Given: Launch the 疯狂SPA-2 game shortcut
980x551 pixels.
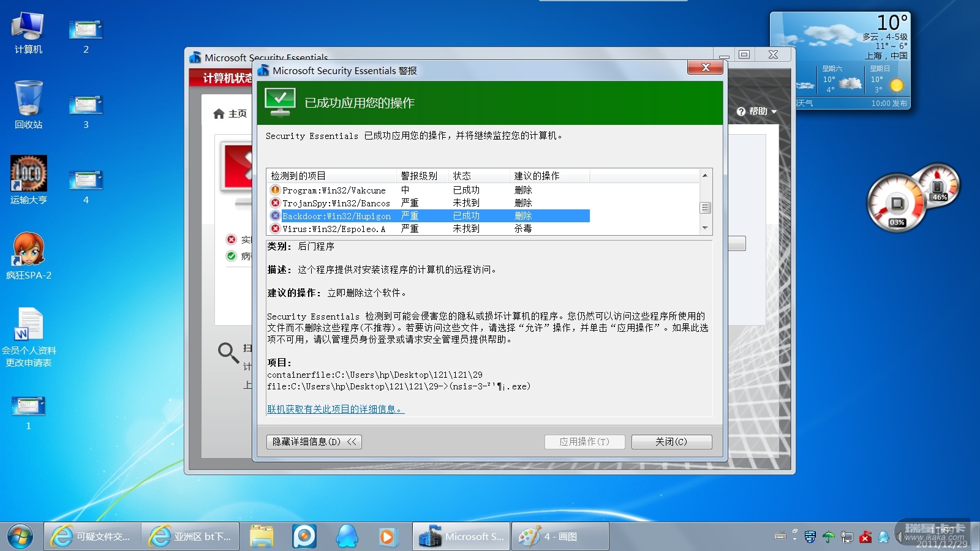Looking at the screenshot, I should pos(28,256).
